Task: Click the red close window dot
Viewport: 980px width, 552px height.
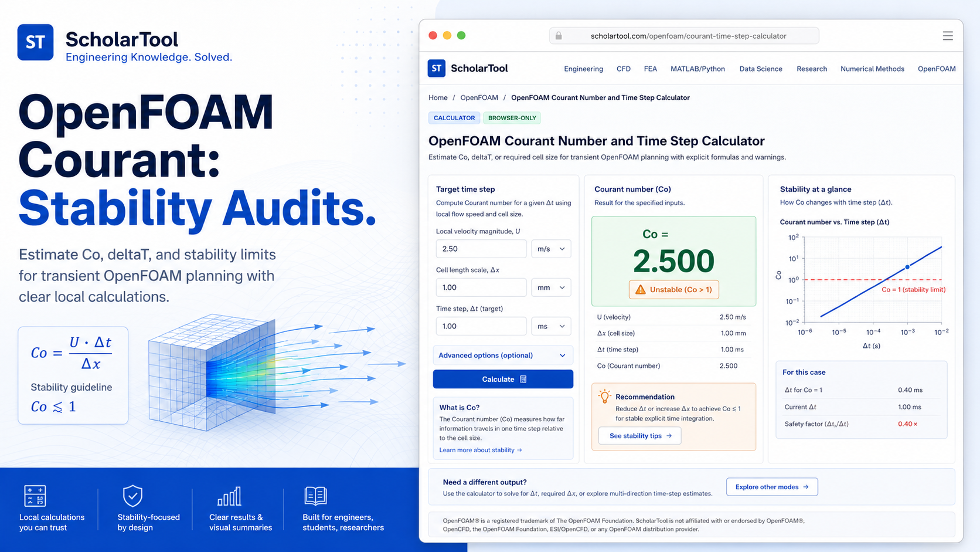Action: (433, 35)
